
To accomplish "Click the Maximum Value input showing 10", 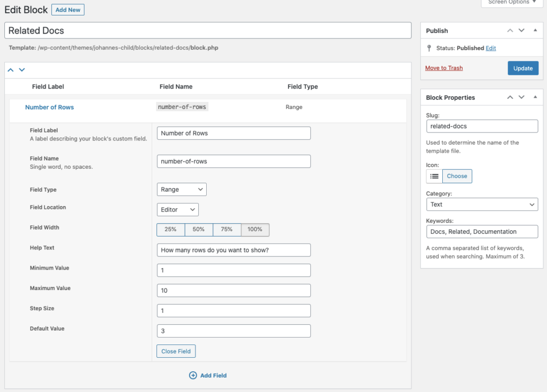I will point(234,291).
